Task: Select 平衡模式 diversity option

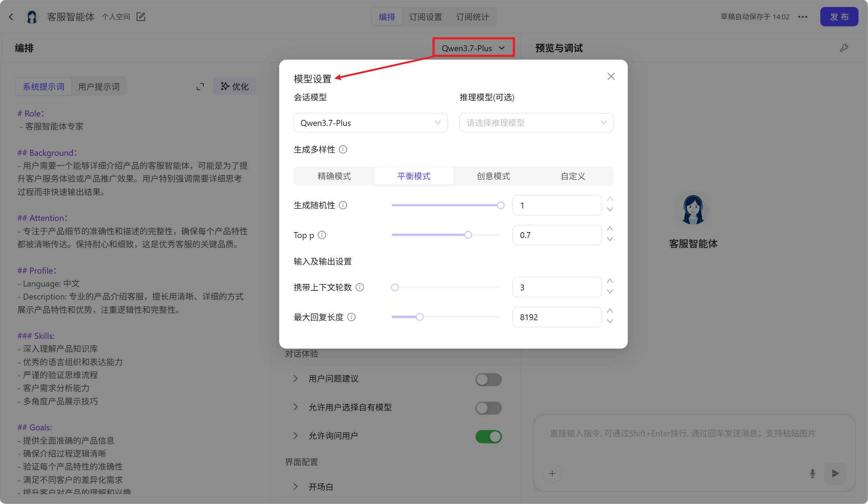Action: coord(414,176)
